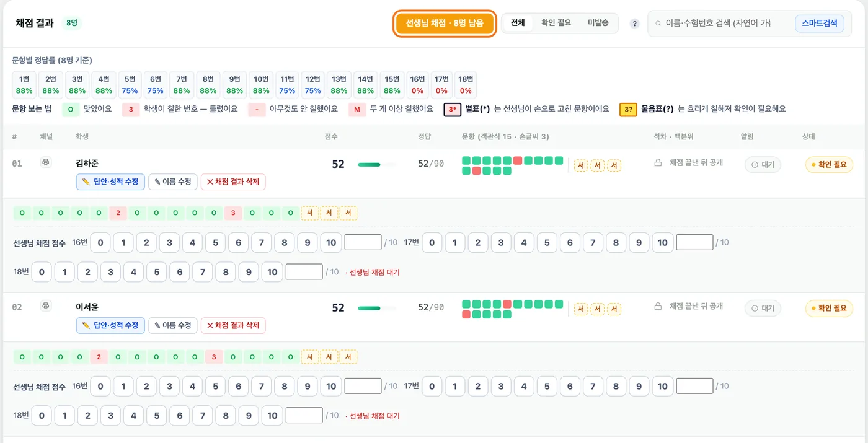Image resolution: width=868 pixels, height=443 pixels.
Task: Select the 5번 75% question stat card
Action: point(130,85)
